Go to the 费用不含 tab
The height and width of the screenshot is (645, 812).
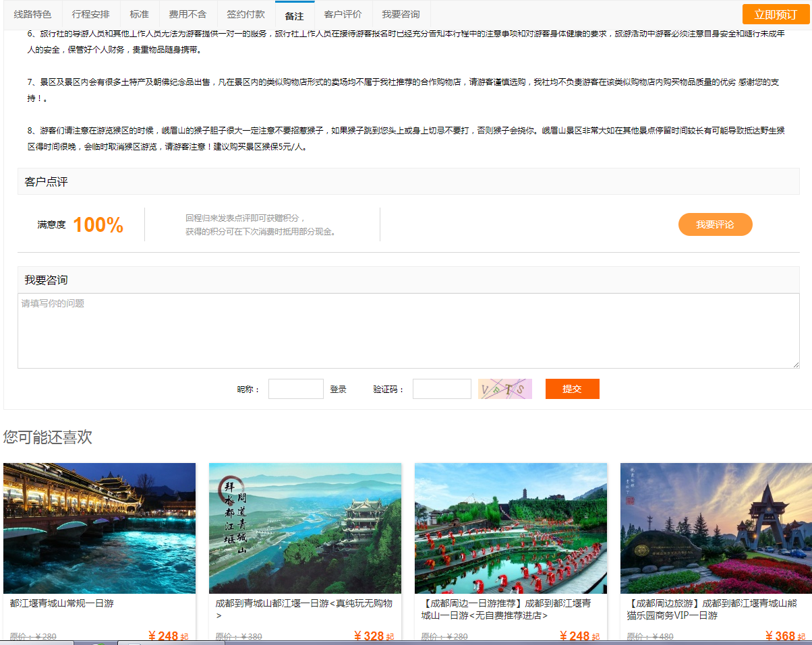[187, 14]
